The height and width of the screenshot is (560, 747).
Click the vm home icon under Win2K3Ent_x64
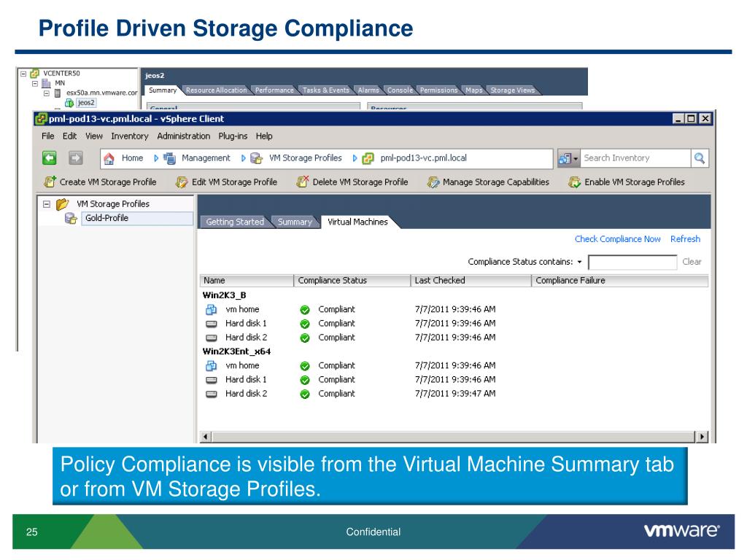pos(211,366)
